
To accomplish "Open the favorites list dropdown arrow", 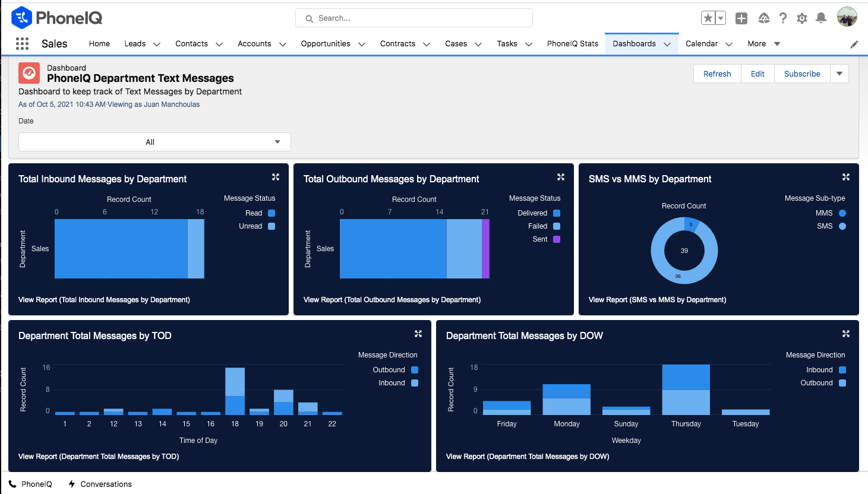I will point(721,18).
